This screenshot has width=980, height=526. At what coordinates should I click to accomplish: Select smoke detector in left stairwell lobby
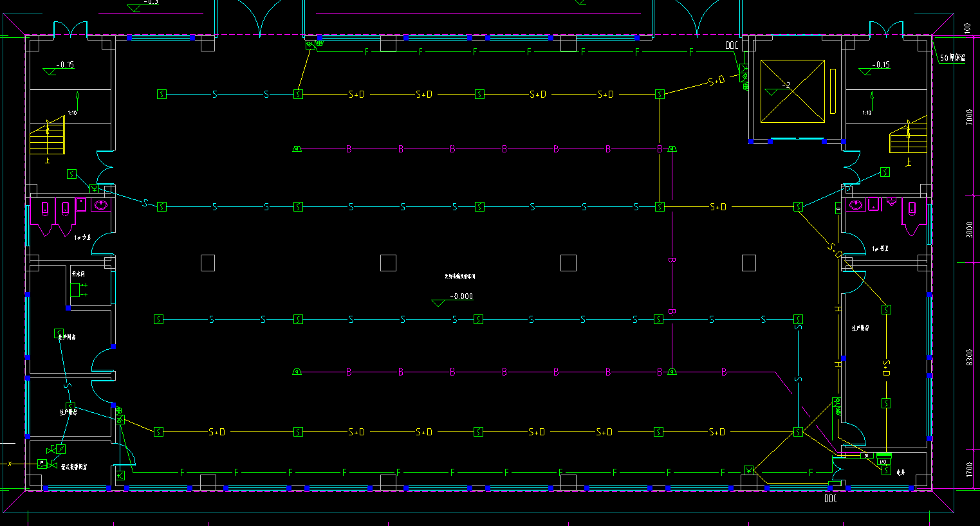point(71,174)
